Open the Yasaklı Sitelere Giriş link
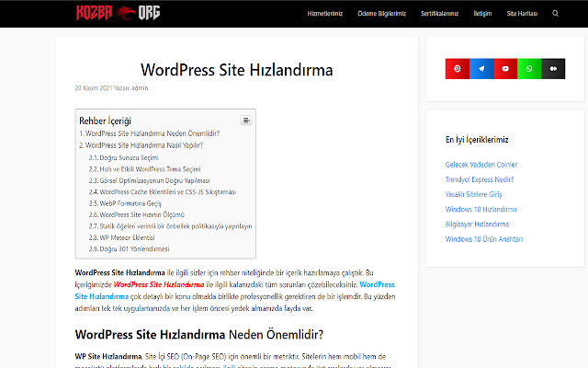This screenshot has height=368, width=588. (x=473, y=194)
